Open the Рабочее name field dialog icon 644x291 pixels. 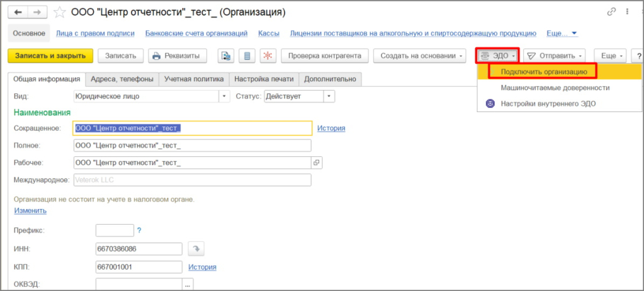(x=316, y=163)
